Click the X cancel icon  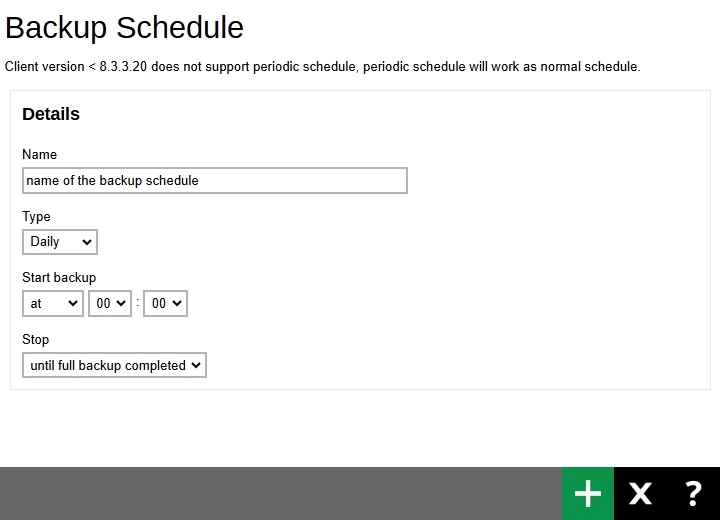[640, 493]
